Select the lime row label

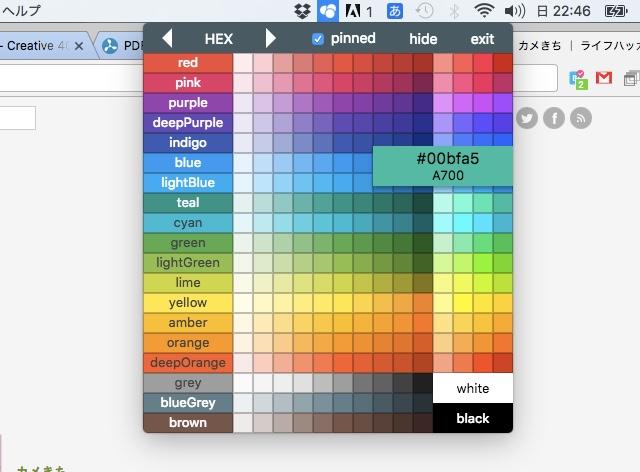188,283
